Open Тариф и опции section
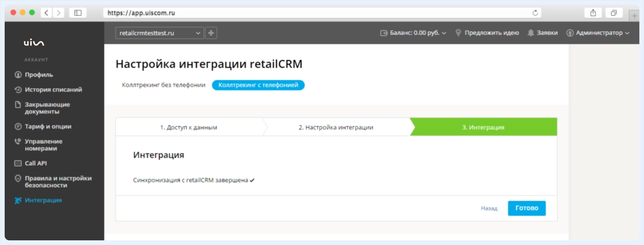 (x=48, y=126)
